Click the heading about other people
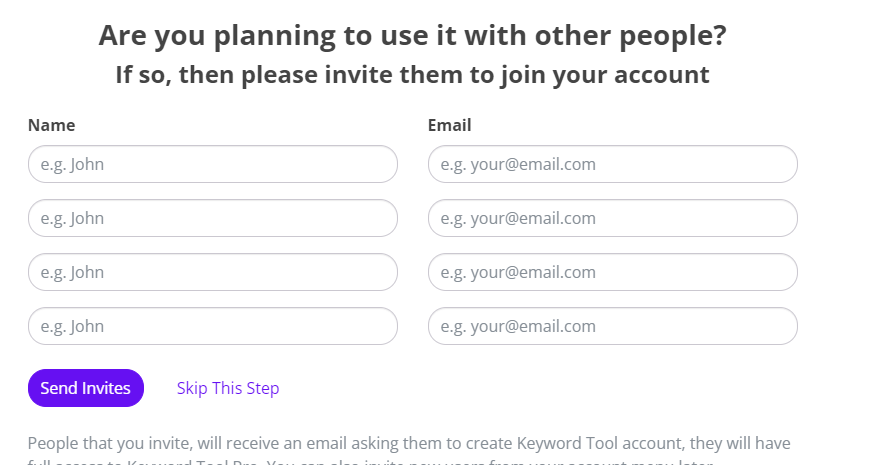Screen dimensions: 889x465 coord(413,36)
